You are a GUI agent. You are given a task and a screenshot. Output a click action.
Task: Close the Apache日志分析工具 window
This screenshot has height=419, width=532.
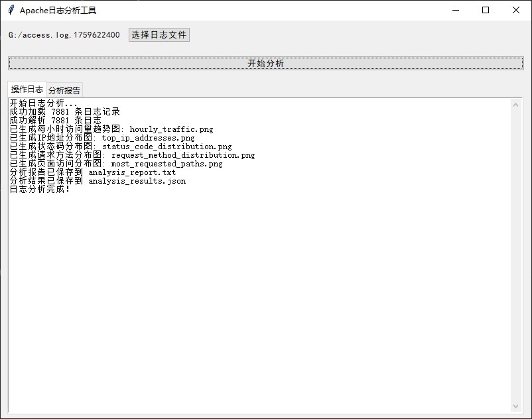(516, 10)
